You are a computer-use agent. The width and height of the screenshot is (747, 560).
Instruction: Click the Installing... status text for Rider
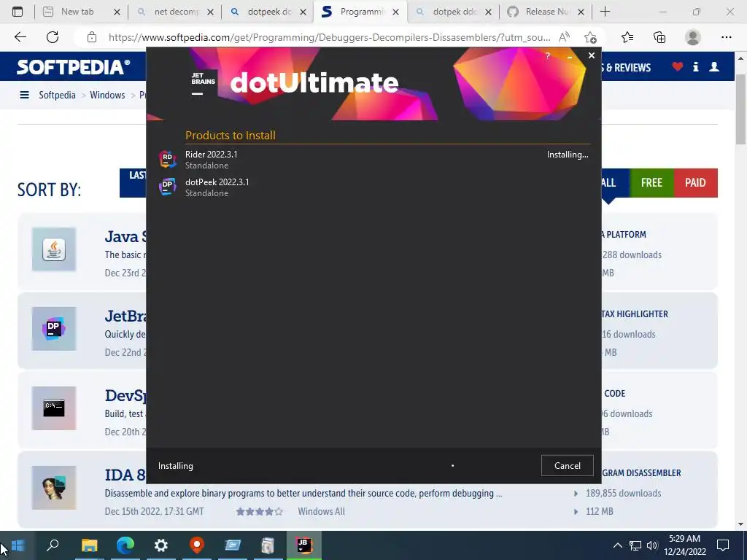click(x=568, y=155)
